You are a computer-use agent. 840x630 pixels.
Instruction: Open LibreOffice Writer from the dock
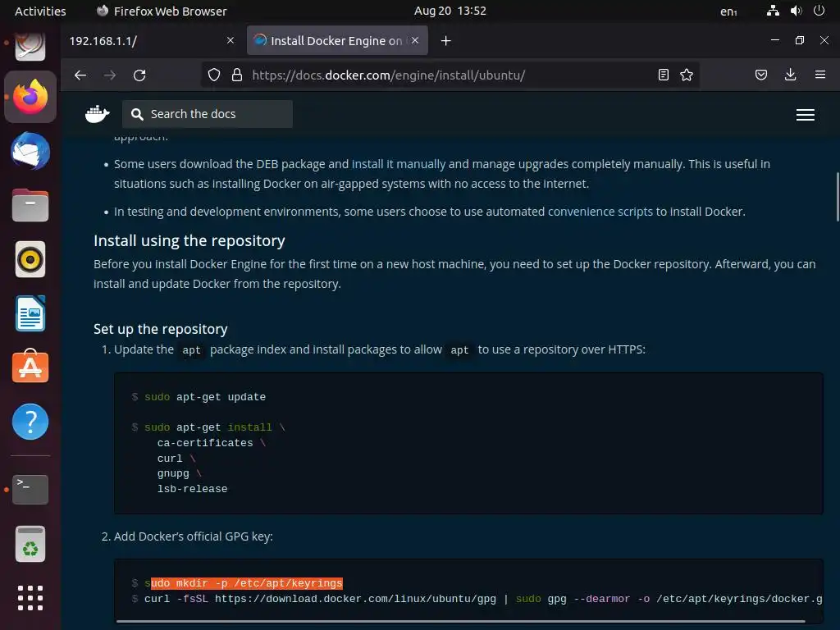(x=30, y=313)
